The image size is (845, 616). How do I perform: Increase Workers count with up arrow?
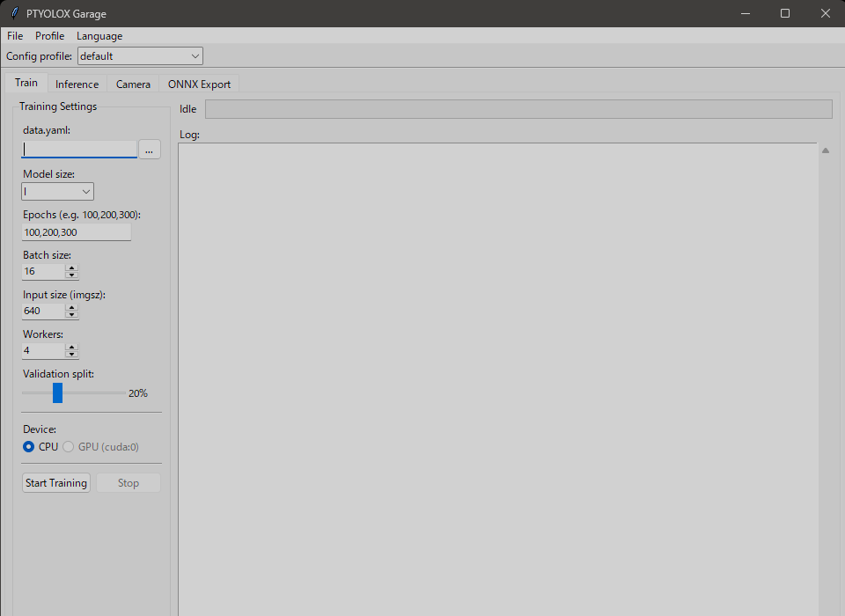click(x=71, y=347)
